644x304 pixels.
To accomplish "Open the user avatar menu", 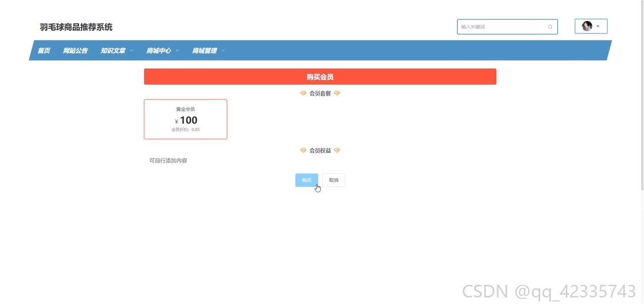I will (x=587, y=26).
